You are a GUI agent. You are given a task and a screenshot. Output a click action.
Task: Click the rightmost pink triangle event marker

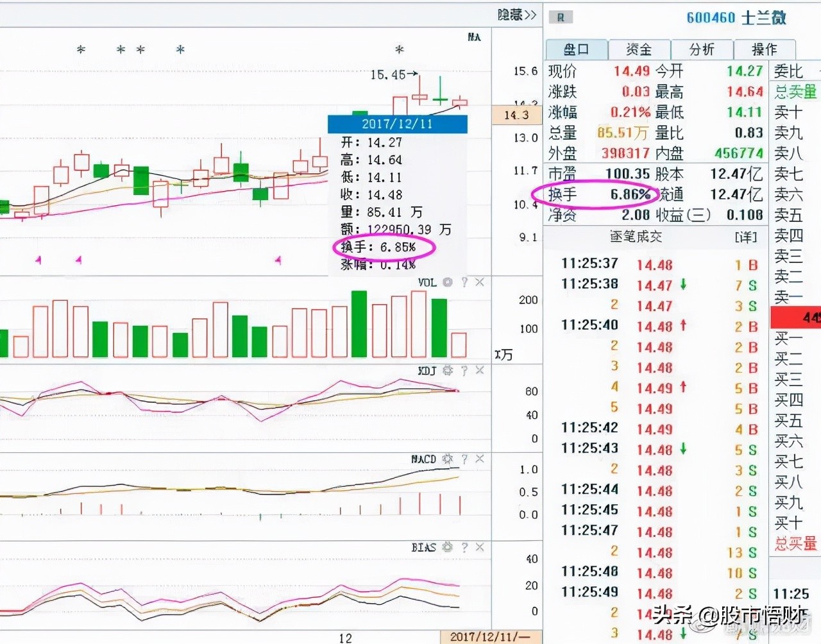(278, 260)
